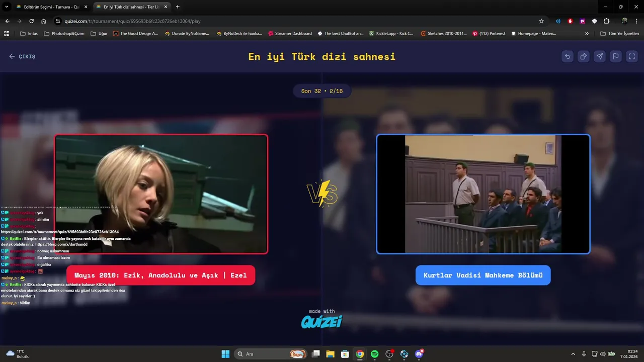Click the flag report icon

[616, 56]
